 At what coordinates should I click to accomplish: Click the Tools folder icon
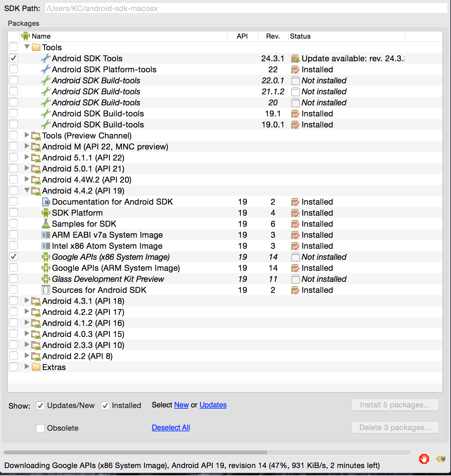[x=36, y=47]
